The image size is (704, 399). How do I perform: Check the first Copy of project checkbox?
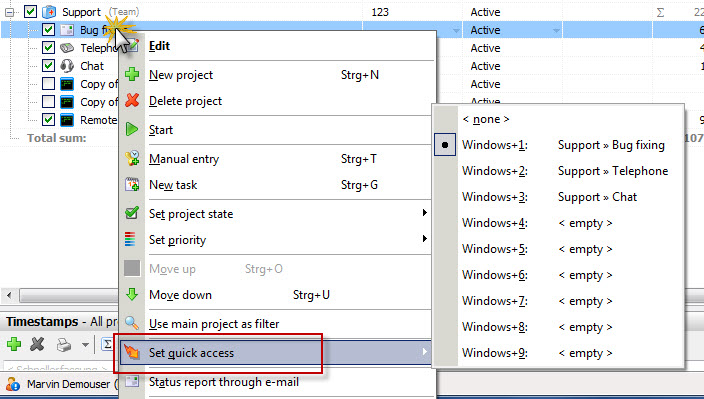[48, 83]
